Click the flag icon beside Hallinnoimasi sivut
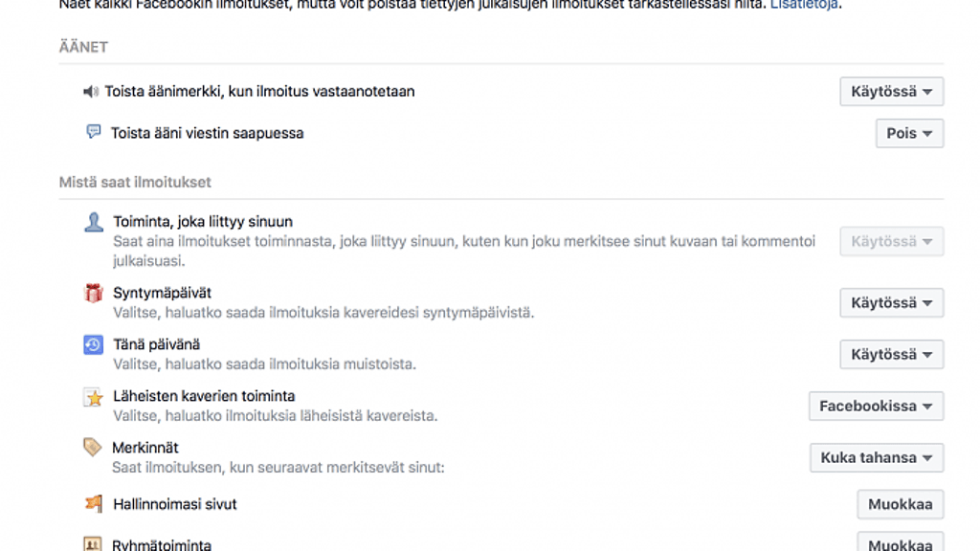Viewport: 980px width, 551px height. 93,503
